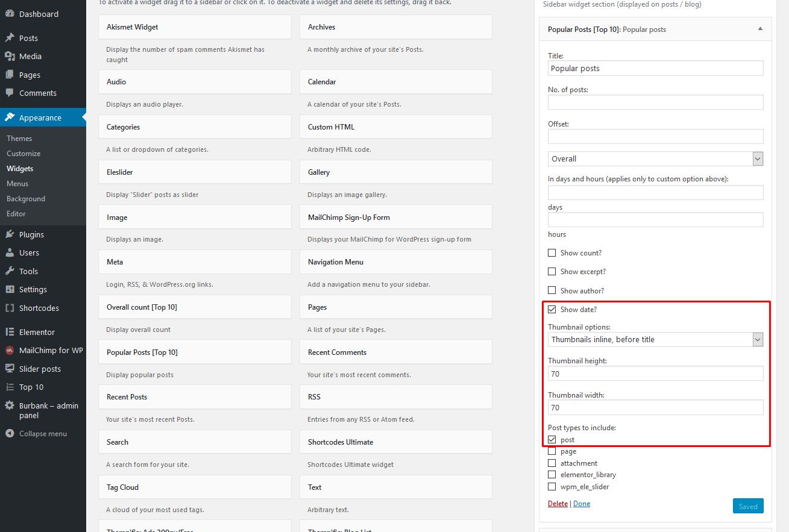Click the Elementor logo icon
Viewport: 789px width, 532px height.
point(10,332)
